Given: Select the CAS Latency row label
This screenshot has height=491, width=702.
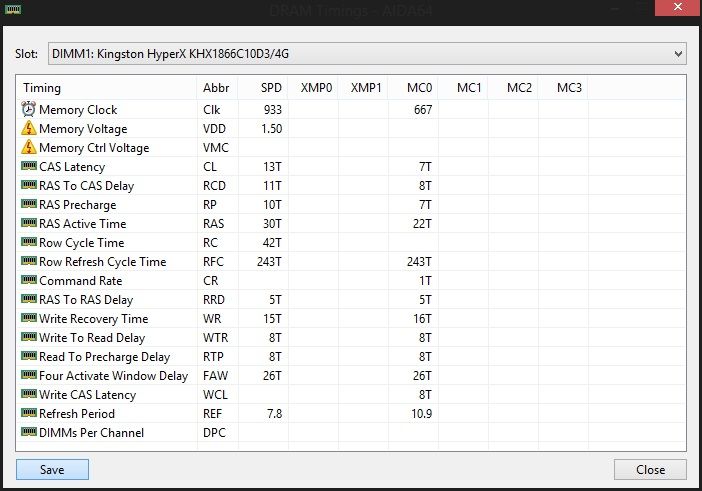Looking at the screenshot, I should tap(72, 167).
